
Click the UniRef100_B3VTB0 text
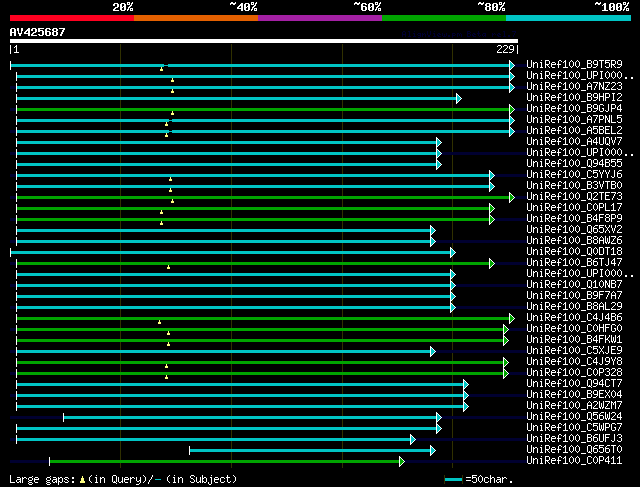(x=574, y=185)
